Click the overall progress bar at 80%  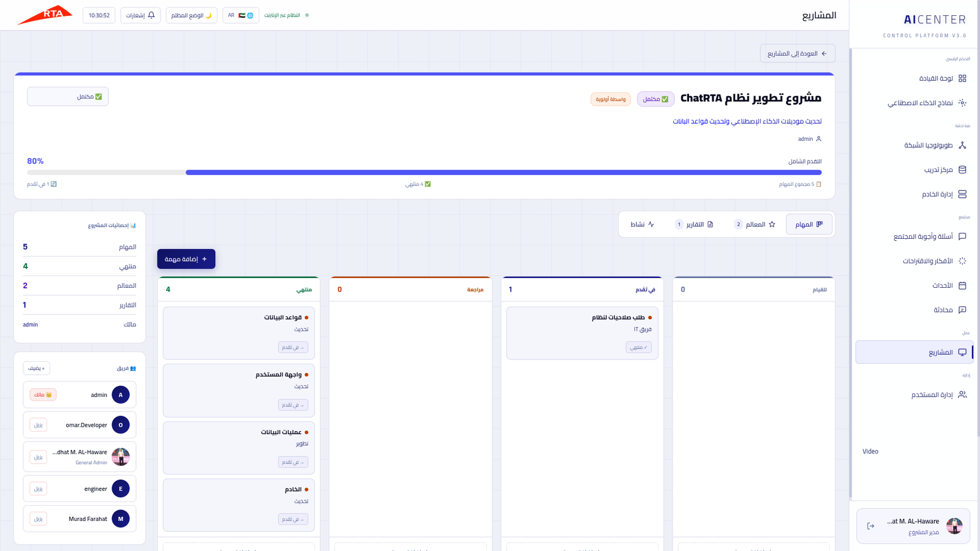424,173
